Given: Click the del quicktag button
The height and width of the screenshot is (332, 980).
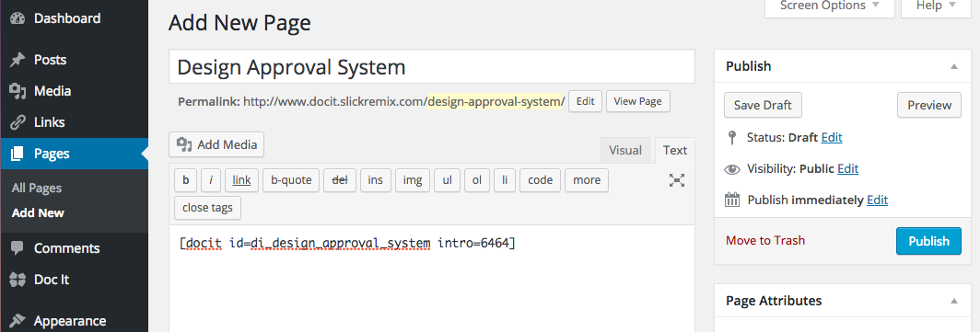Looking at the screenshot, I should (340, 180).
